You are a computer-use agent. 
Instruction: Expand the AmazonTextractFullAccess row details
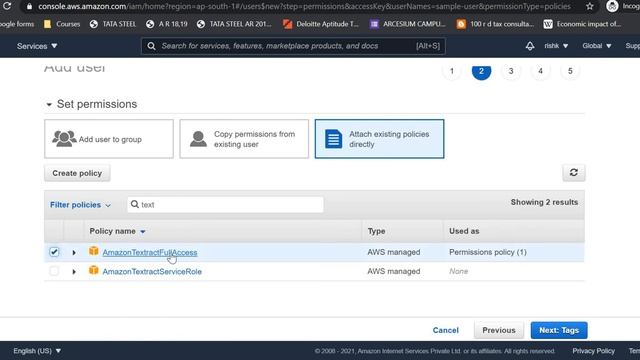[74, 253]
